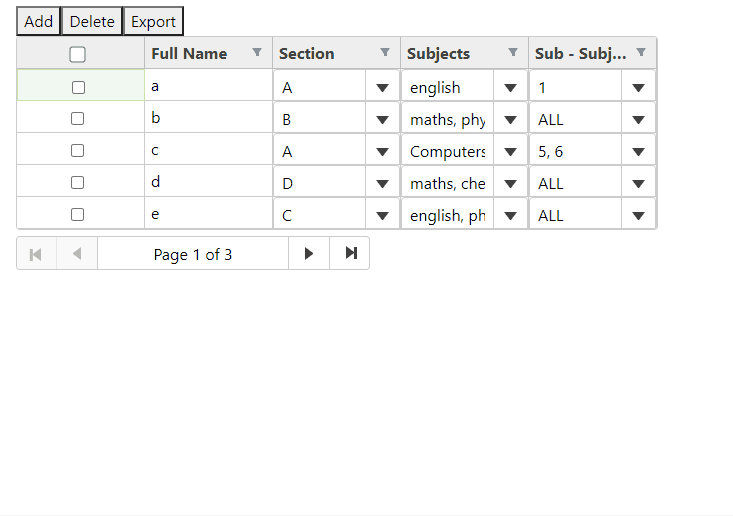Sort by the Section column header
This screenshot has height=516, width=733.
306,54
